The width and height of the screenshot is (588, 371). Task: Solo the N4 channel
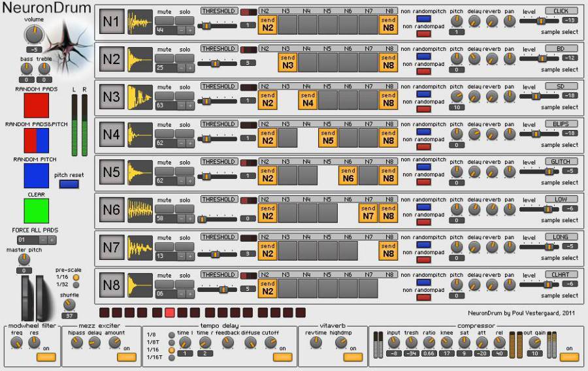coord(185,134)
